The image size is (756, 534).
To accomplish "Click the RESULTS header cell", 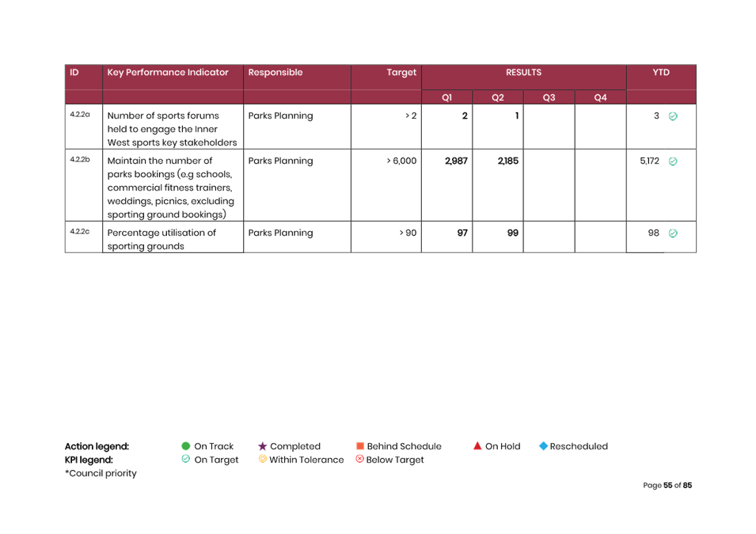I will 523,73.
